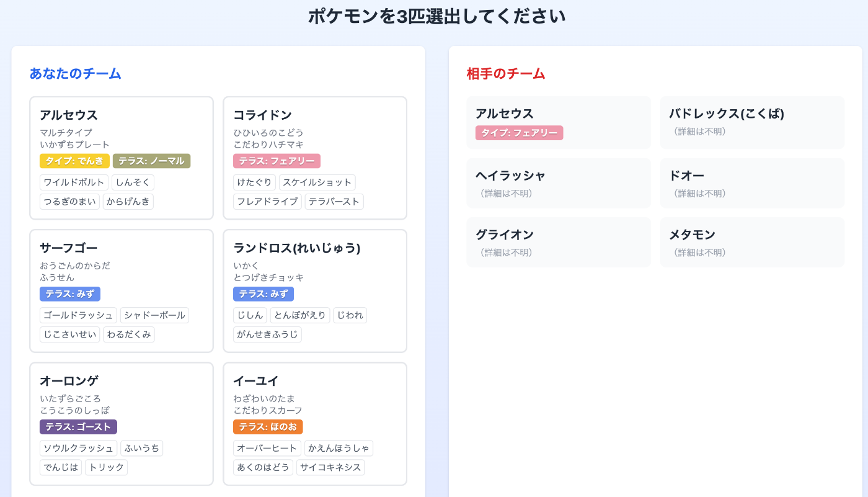Screen dimensions: 868x497
Task: Click コライドン's テラス: フェアリー badge
Action: pyautogui.click(x=277, y=161)
